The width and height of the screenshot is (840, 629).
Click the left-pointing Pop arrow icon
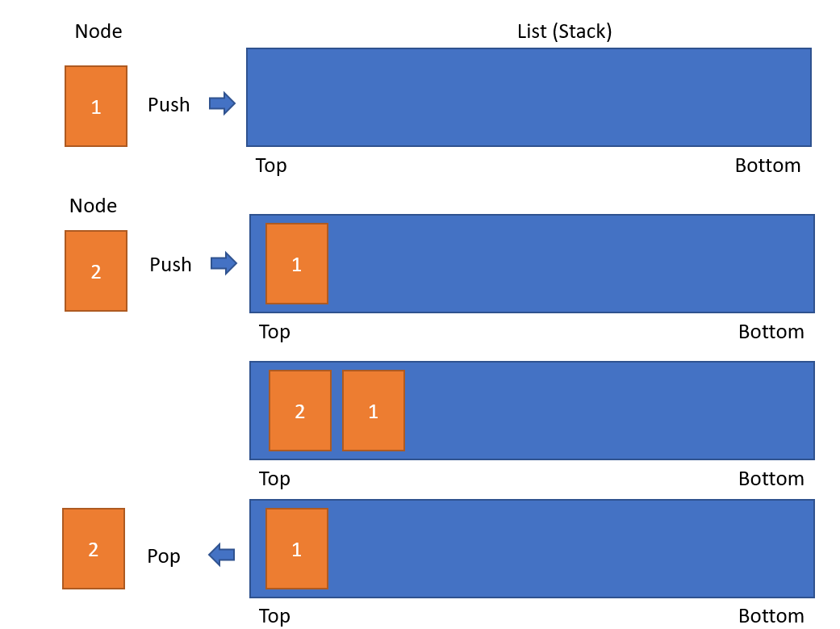(x=221, y=555)
